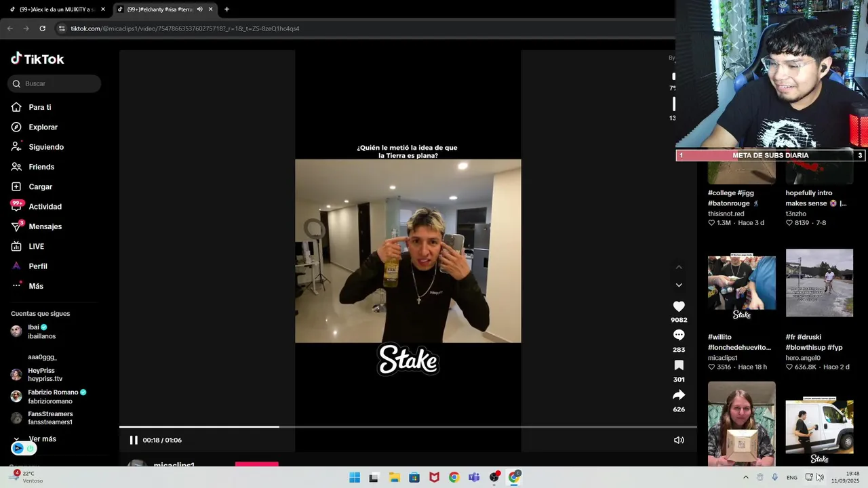Go to the previous video arrow
This screenshot has width=868, height=488.
679,267
